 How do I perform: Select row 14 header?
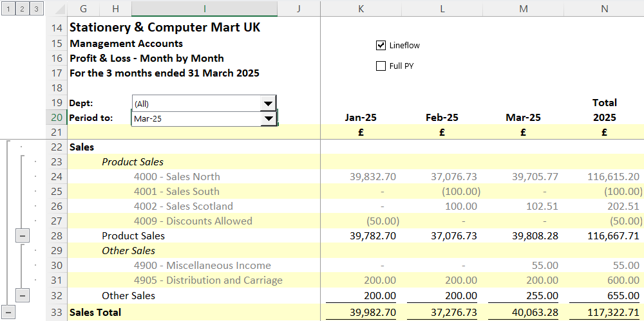point(56,28)
